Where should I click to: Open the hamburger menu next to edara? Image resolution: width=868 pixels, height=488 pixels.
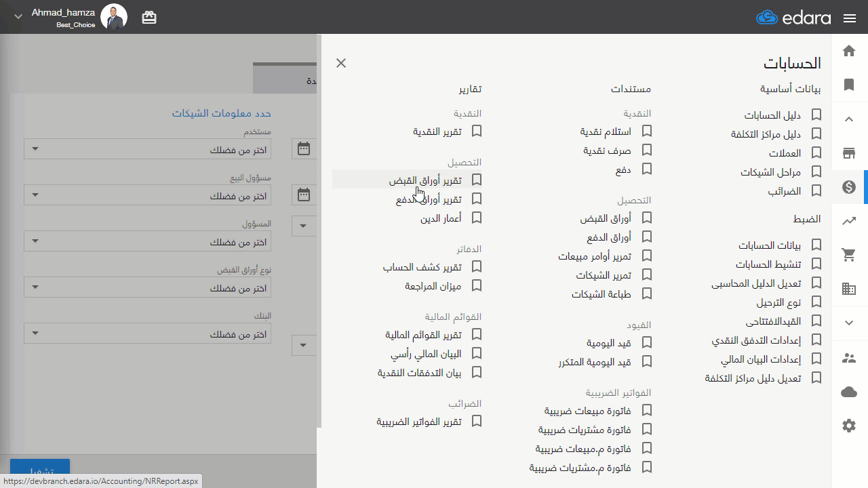(x=850, y=18)
